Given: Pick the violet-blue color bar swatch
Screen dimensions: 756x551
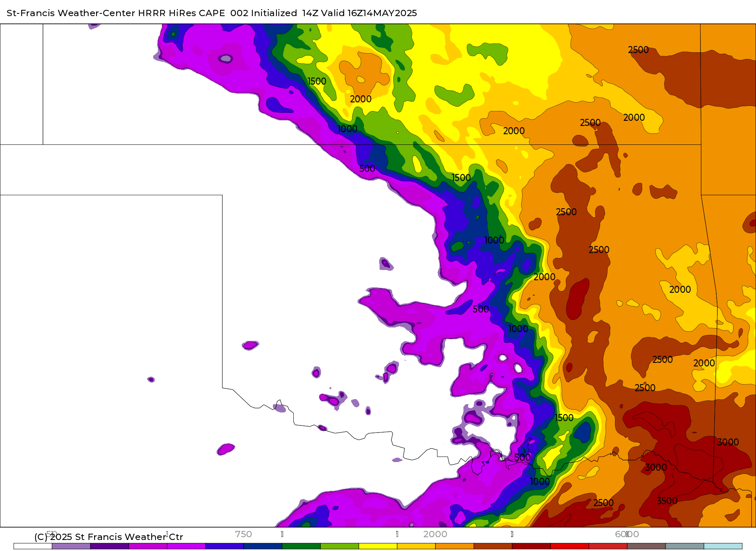Looking at the screenshot, I should (224, 546).
